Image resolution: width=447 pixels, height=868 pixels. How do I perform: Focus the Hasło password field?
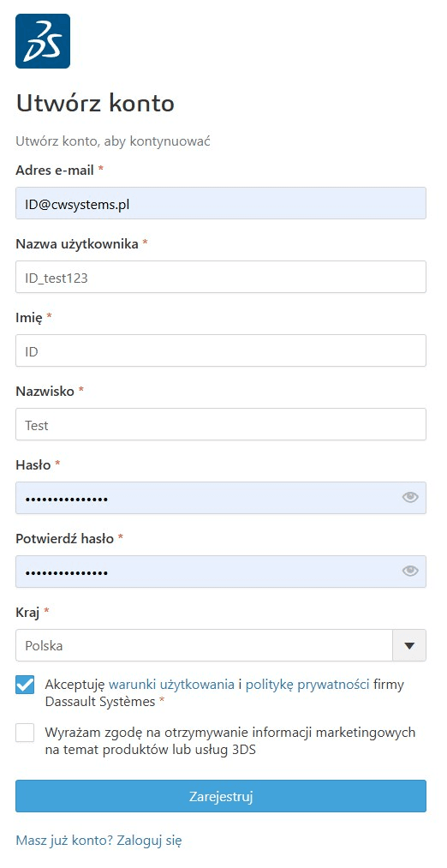[x=221, y=498]
